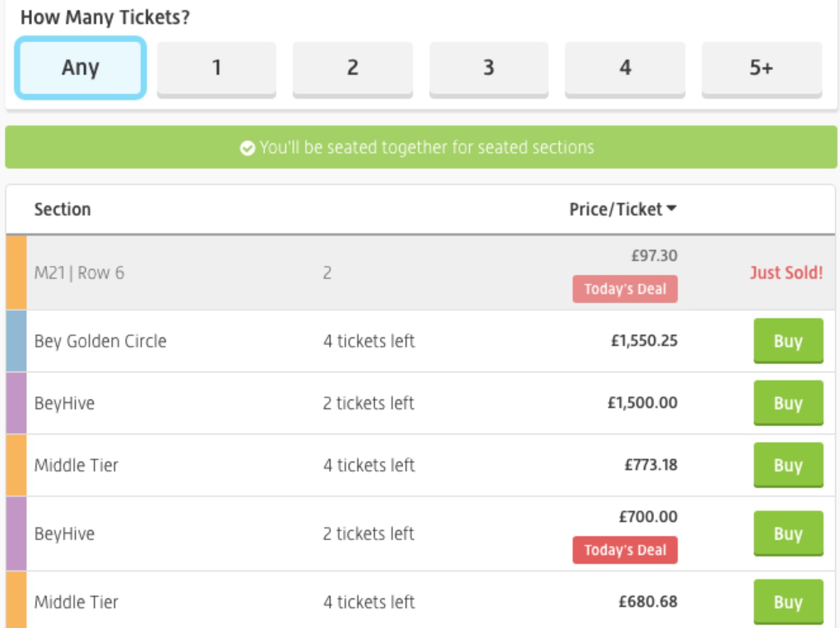Choose 2 tickets quantity

coord(352,68)
